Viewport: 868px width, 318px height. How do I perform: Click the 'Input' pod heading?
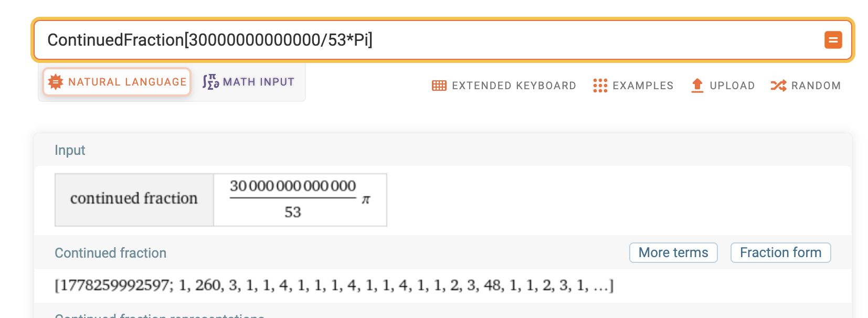pyautogui.click(x=70, y=150)
